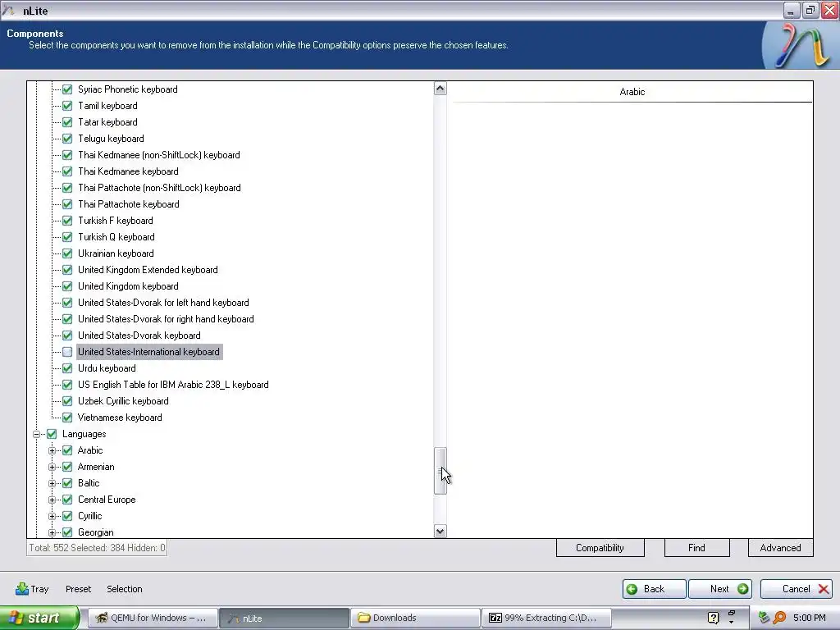Click the nLite taskbar button
The image size is (840, 630).
coord(284,618)
